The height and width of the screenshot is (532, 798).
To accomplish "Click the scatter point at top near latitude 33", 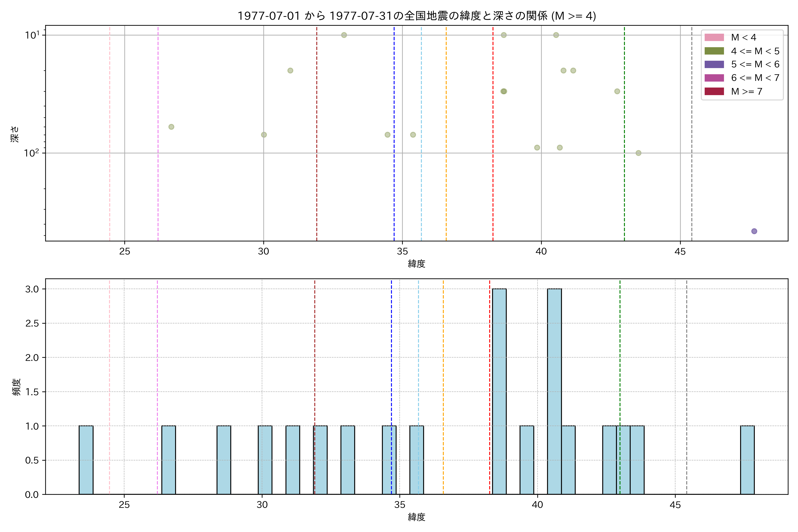I will 344,35.
